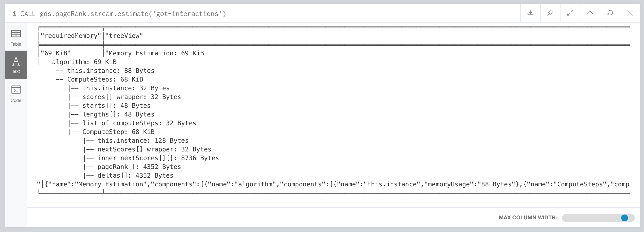The height and width of the screenshot is (232, 644).
Task: Rerun the pageRank estimate query
Action: (x=610, y=13)
